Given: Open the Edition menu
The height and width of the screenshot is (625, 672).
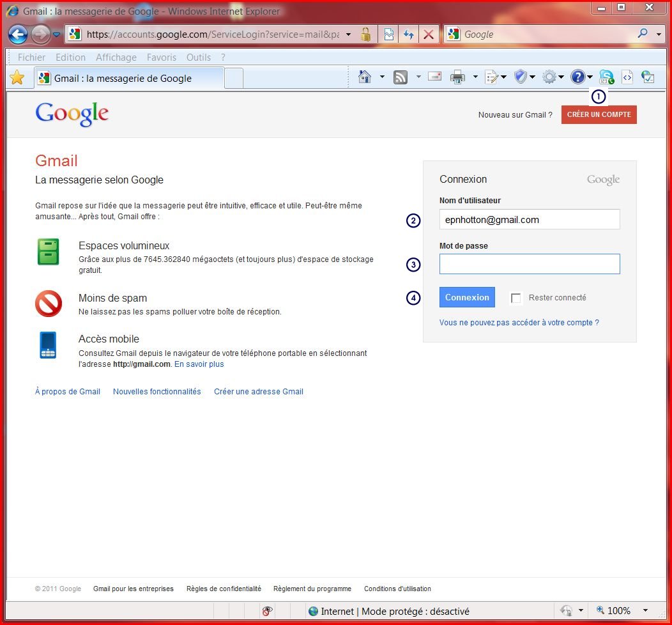Looking at the screenshot, I should [70, 58].
